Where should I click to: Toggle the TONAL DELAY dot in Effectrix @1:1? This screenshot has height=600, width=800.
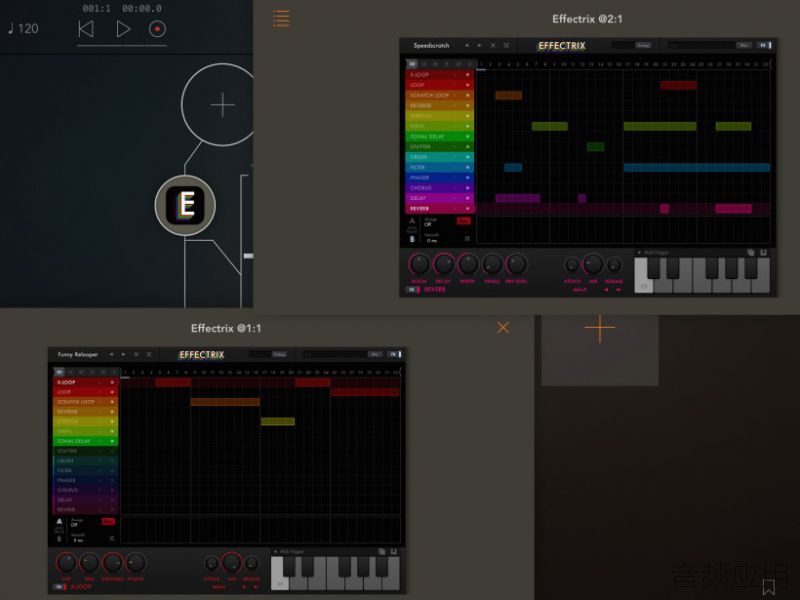(x=112, y=441)
